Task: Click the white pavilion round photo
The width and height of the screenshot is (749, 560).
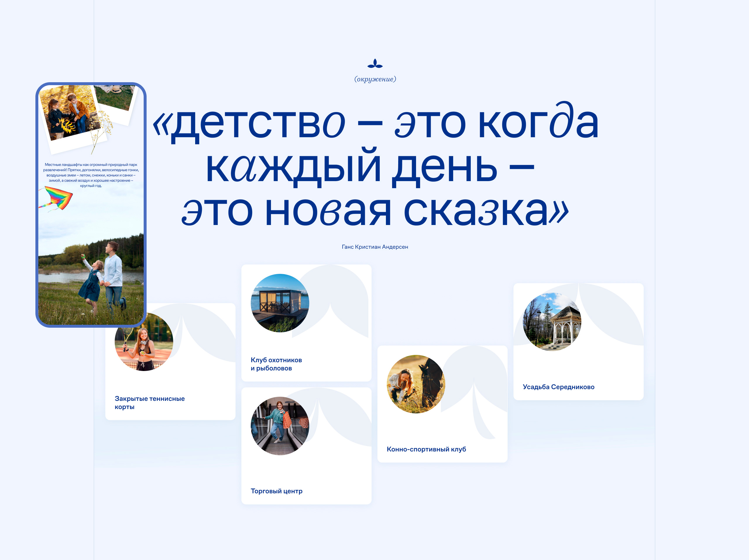Action: tap(552, 322)
